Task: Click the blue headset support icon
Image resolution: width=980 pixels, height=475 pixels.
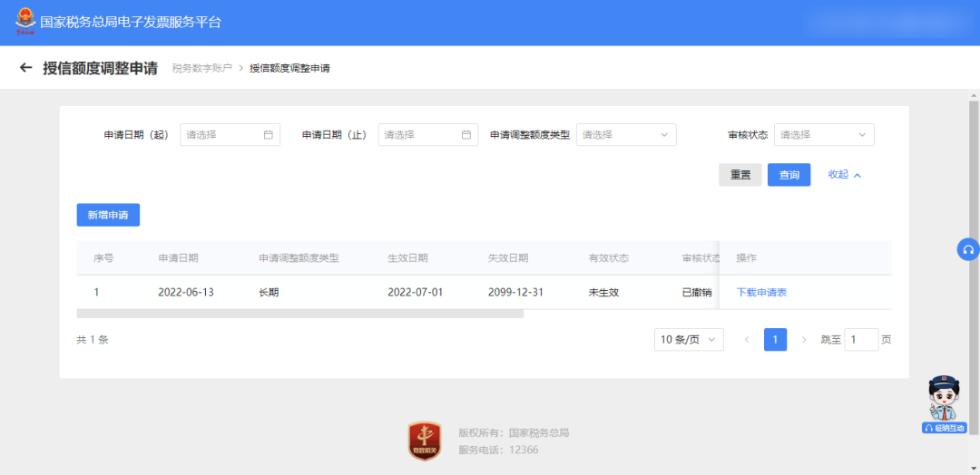Action: pos(967,250)
